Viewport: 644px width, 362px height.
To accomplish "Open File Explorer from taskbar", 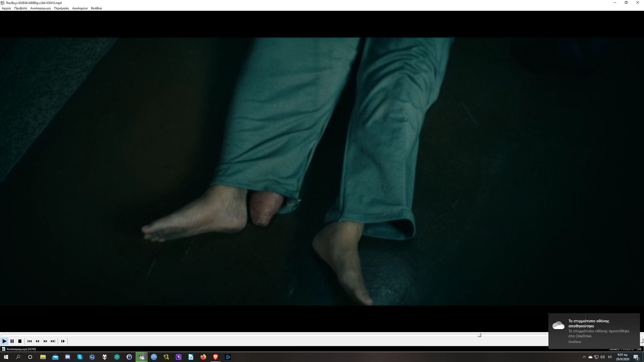I will point(43,357).
